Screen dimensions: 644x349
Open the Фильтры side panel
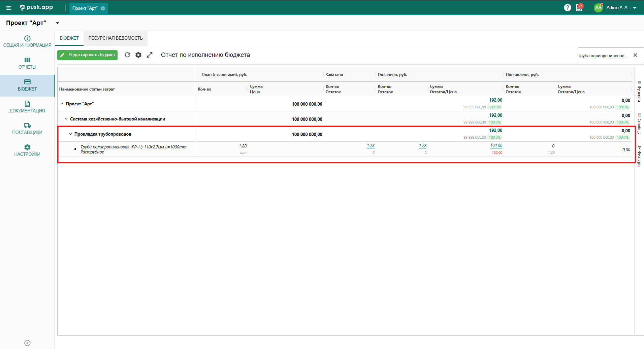639,156
